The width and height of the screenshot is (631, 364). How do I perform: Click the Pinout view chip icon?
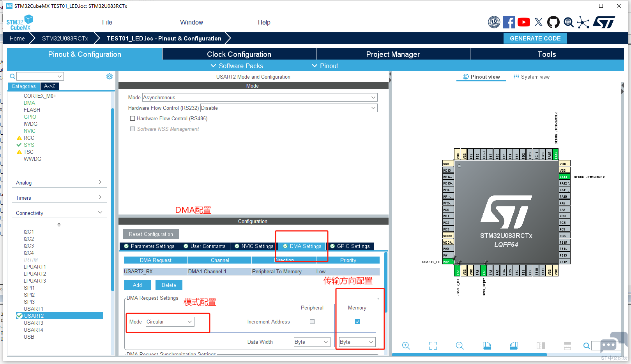point(466,77)
